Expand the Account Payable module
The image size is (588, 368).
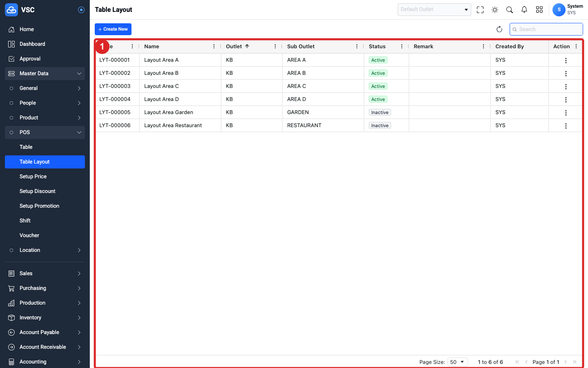(x=45, y=332)
